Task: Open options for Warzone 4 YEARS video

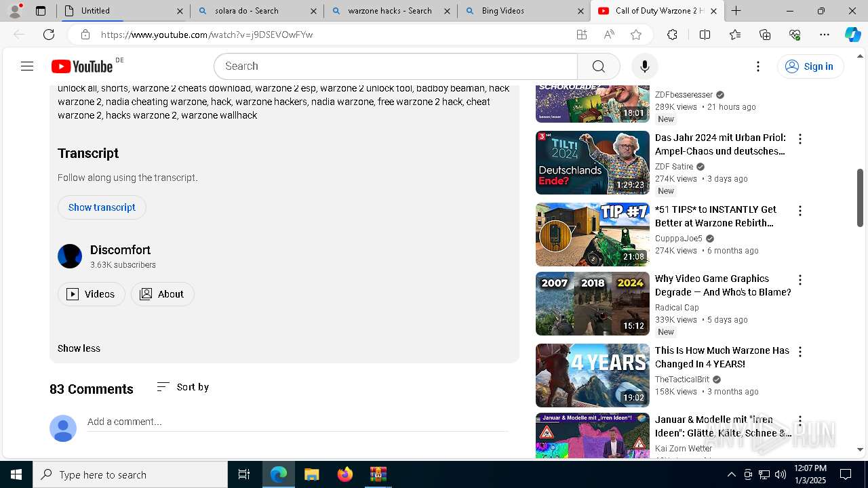Action: 800,352
